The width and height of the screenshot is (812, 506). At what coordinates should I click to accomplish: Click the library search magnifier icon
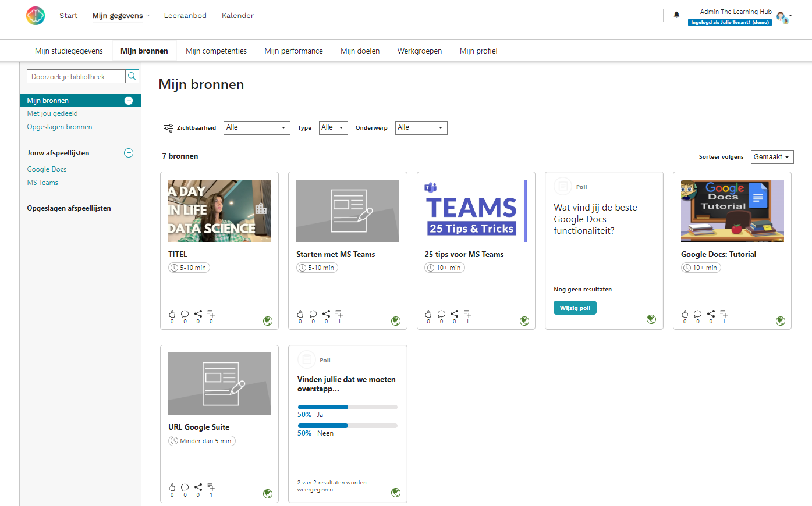(132, 76)
